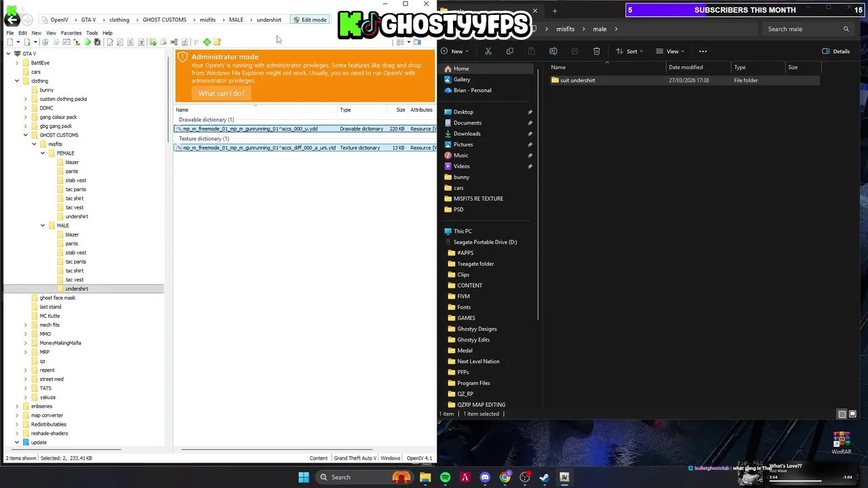Open the View menu in OpenIV menu bar
This screenshot has width=868, height=488.
pyautogui.click(x=51, y=33)
